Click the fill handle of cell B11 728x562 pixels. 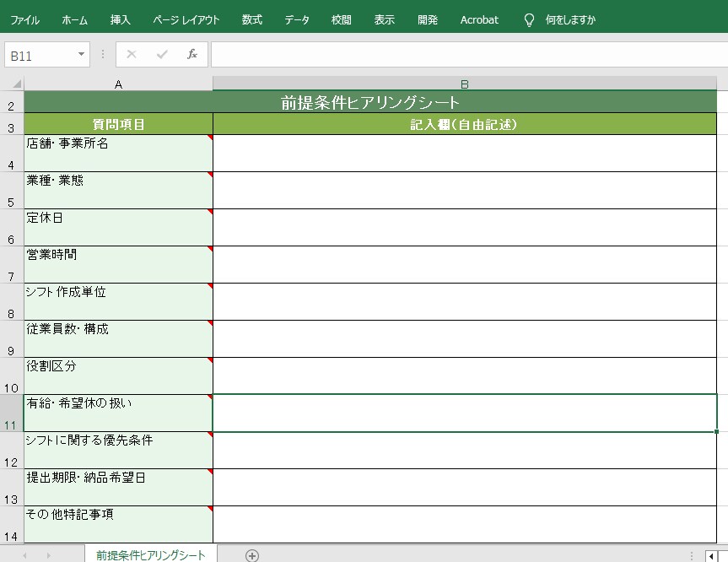[716, 431]
